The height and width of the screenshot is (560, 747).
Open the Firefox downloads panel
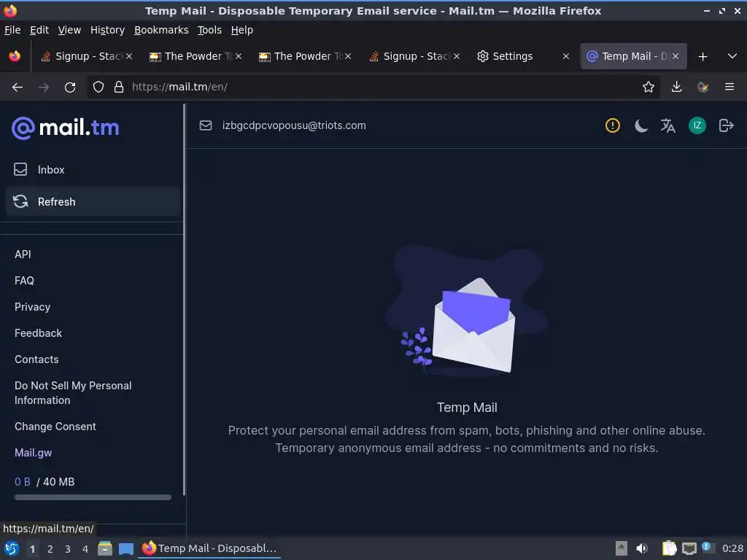(676, 87)
